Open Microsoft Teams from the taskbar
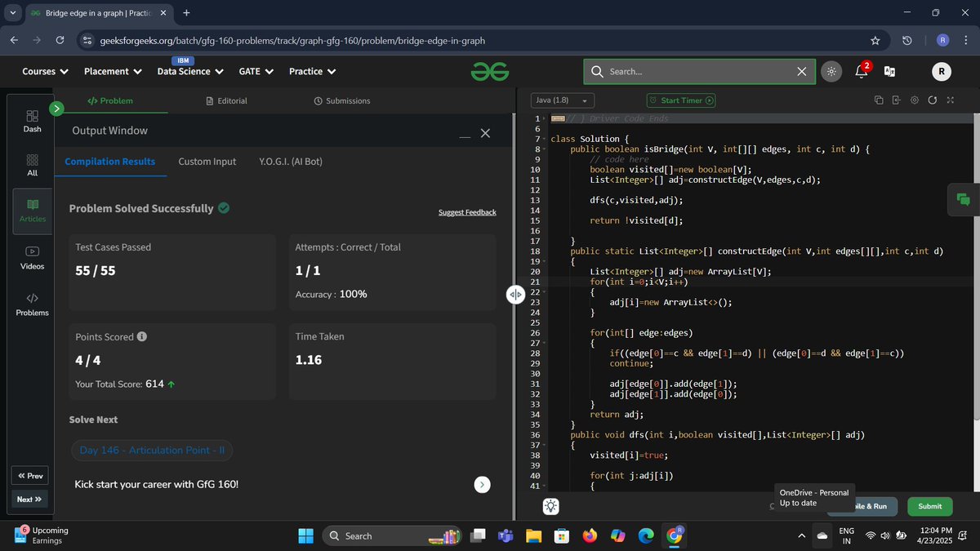 click(505, 535)
